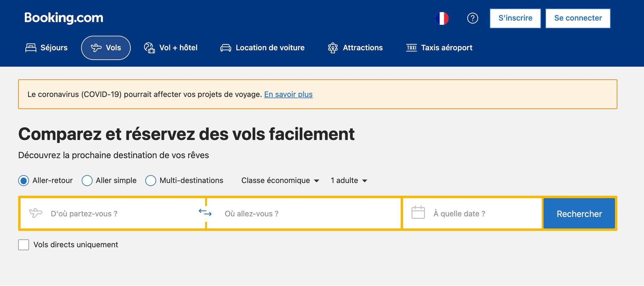Click the calendar icon in date field

(x=418, y=212)
